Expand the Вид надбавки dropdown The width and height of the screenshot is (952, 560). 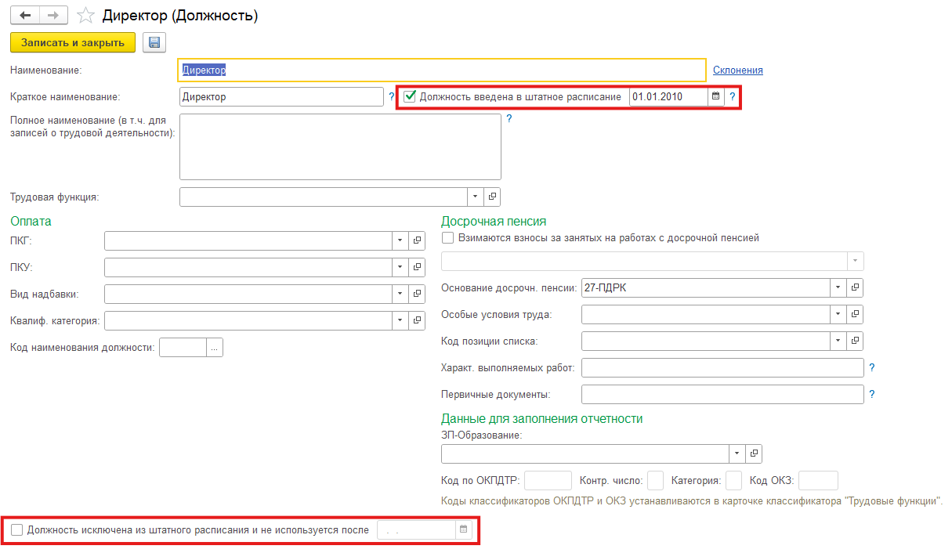pyautogui.click(x=400, y=294)
